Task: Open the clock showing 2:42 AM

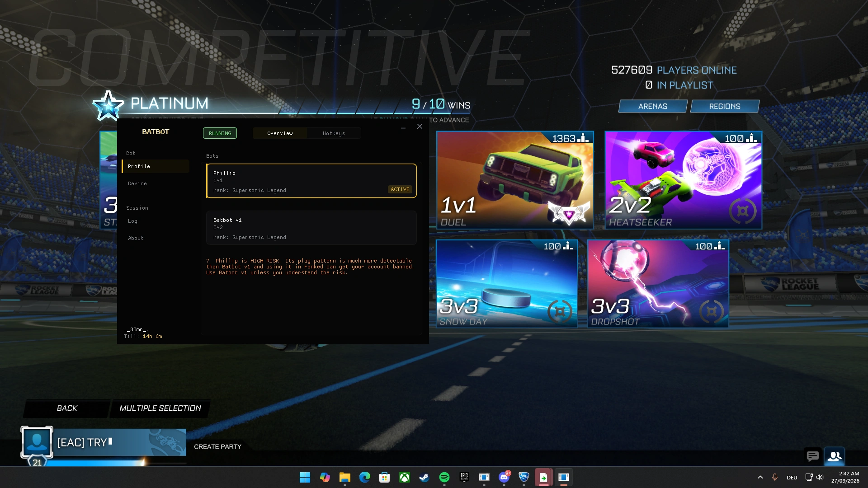Action: [845, 477]
